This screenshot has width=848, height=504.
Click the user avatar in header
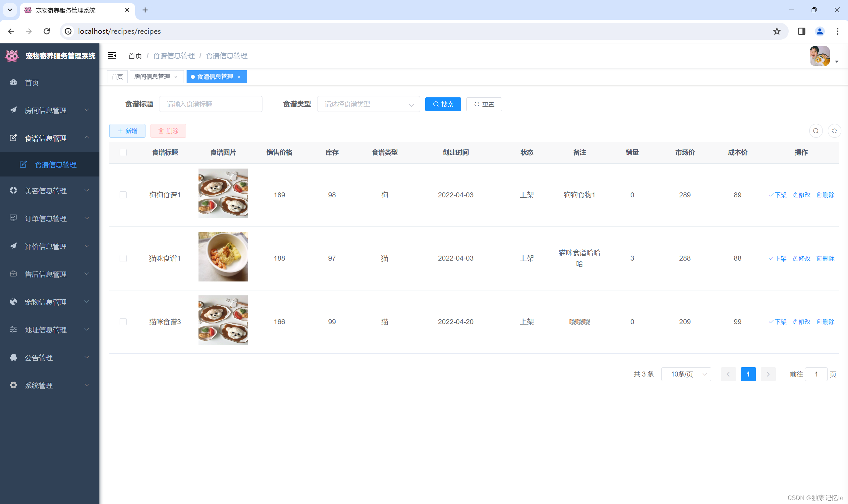point(820,56)
